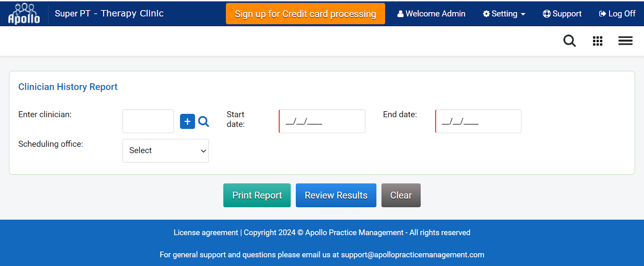Click the Start date input field
Image resolution: width=644 pixels, height=266 pixels.
(322, 121)
